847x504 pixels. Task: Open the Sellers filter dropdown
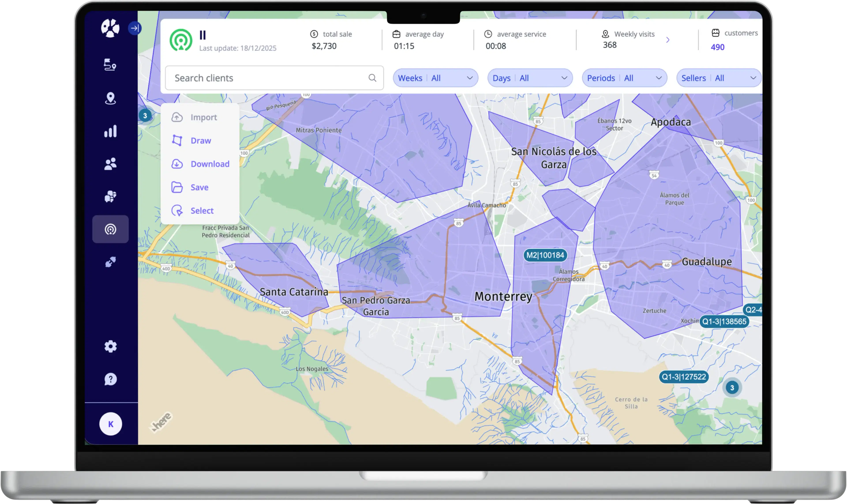pyautogui.click(x=719, y=78)
